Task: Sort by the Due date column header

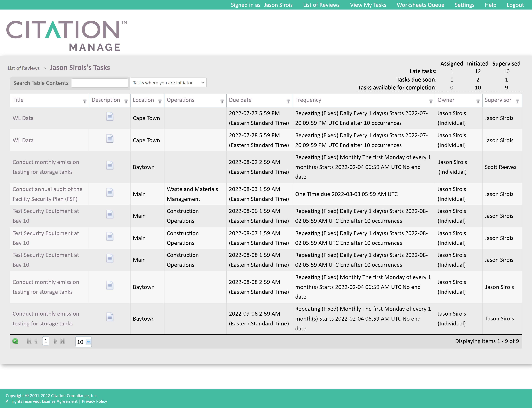Action: [240, 100]
